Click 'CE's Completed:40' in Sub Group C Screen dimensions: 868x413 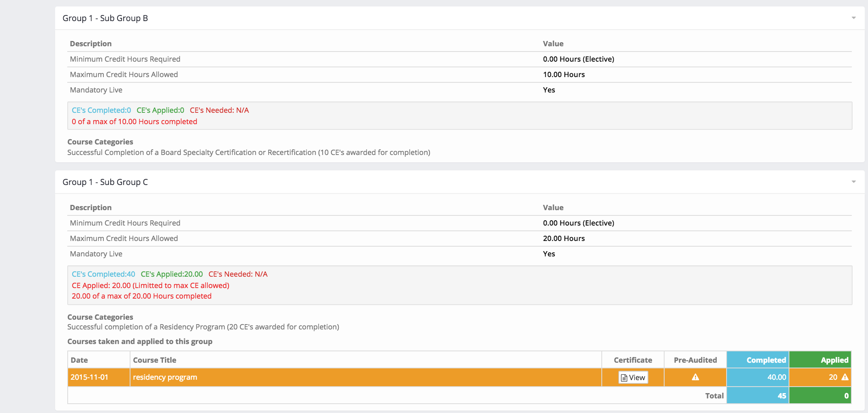pyautogui.click(x=103, y=274)
